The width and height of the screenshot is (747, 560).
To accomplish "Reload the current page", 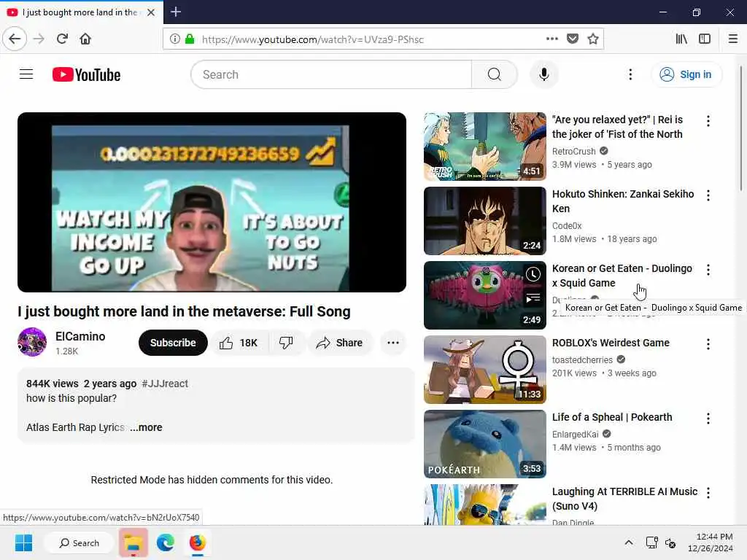I will tap(62, 39).
